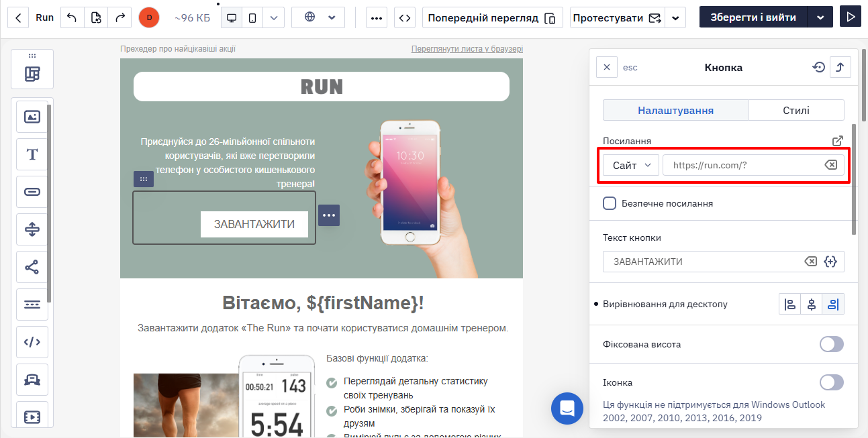Click the reset history icon in panel header
868x438 pixels.
818,67
